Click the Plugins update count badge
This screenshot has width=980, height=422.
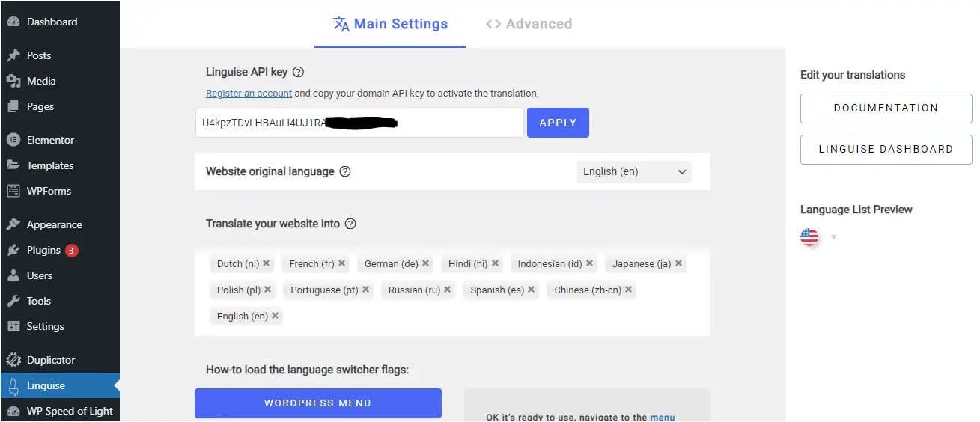[72, 250]
